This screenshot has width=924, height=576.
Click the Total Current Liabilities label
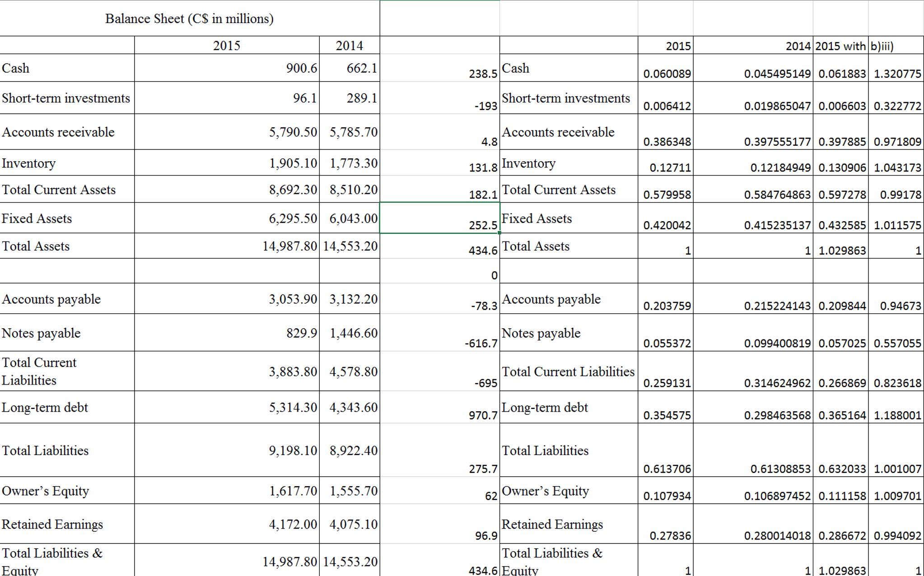tap(568, 371)
